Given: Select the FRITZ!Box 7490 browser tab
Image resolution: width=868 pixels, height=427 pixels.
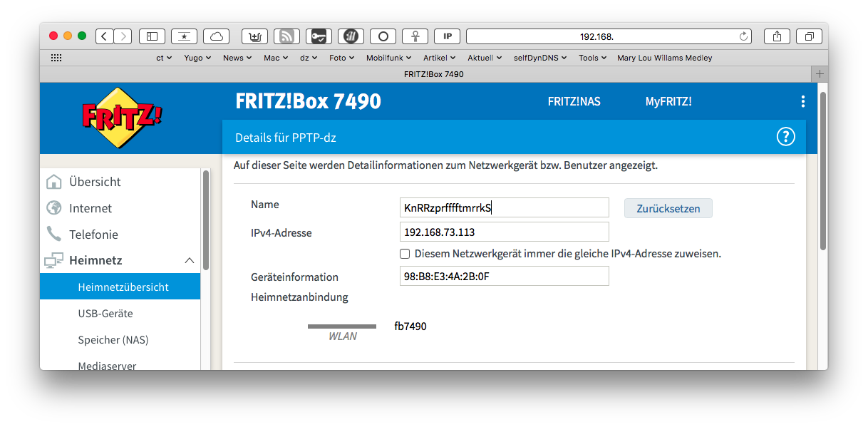Looking at the screenshot, I should 433,74.
